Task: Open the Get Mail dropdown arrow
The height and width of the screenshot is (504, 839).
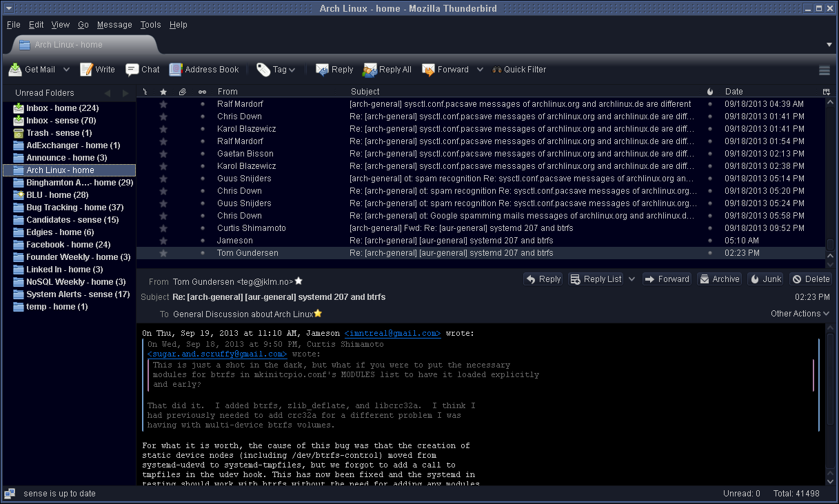Action: [x=66, y=70]
